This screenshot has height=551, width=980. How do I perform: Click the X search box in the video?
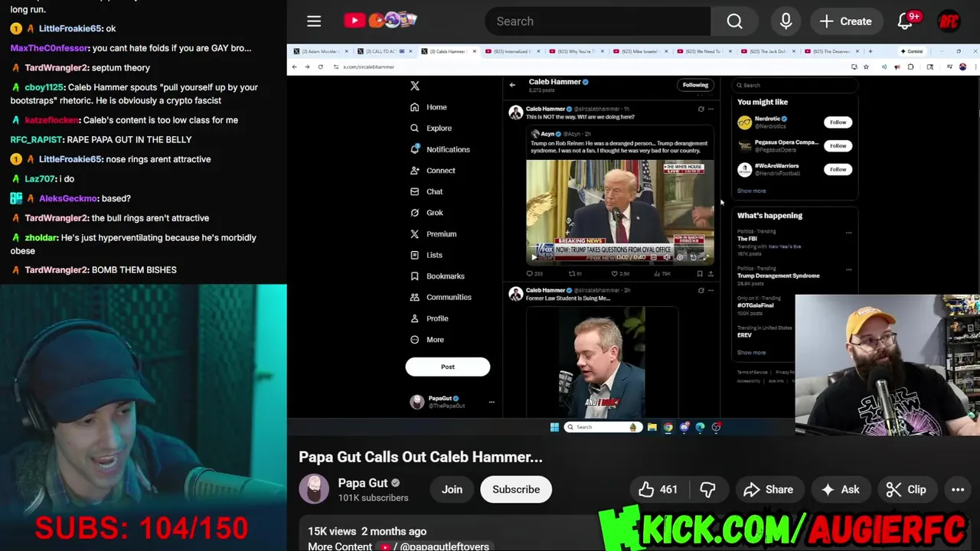tap(796, 85)
